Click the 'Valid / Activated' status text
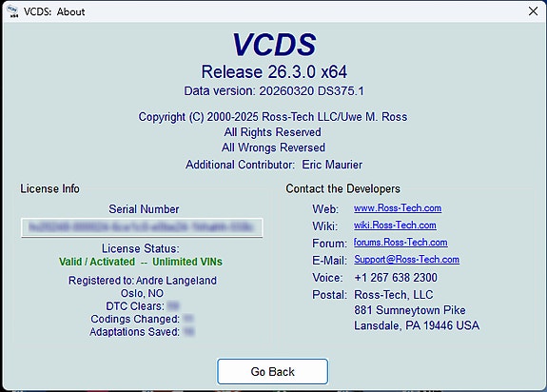The image size is (547, 392). tap(97, 262)
